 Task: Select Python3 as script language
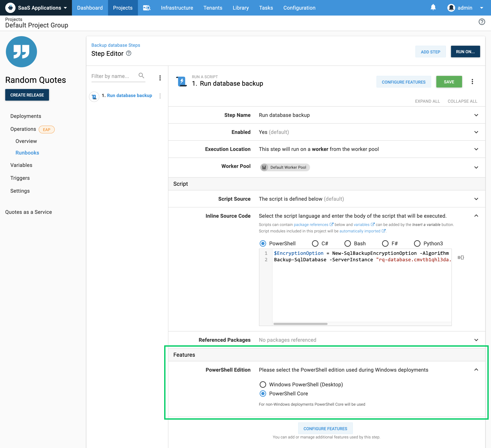pyautogui.click(x=417, y=243)
